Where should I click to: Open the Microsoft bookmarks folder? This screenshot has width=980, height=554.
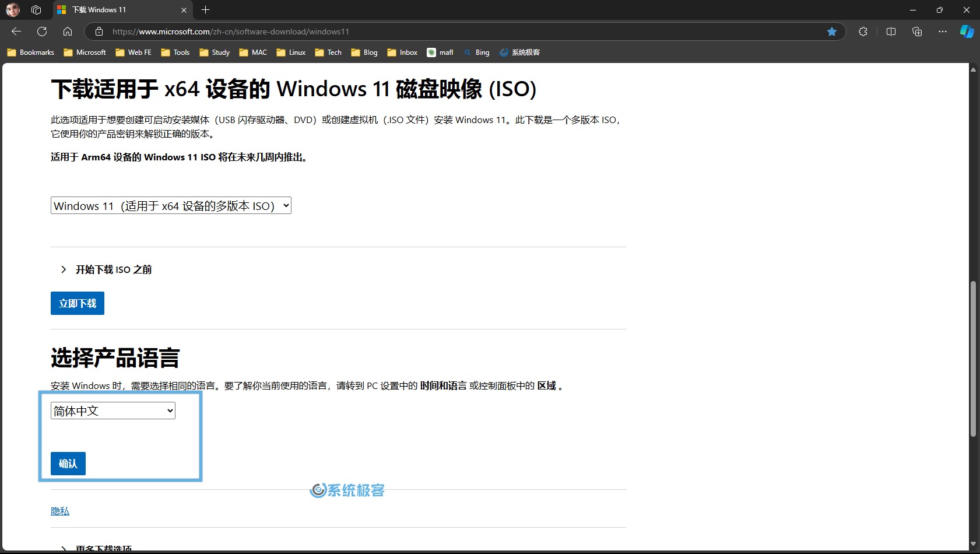(85, 52)
